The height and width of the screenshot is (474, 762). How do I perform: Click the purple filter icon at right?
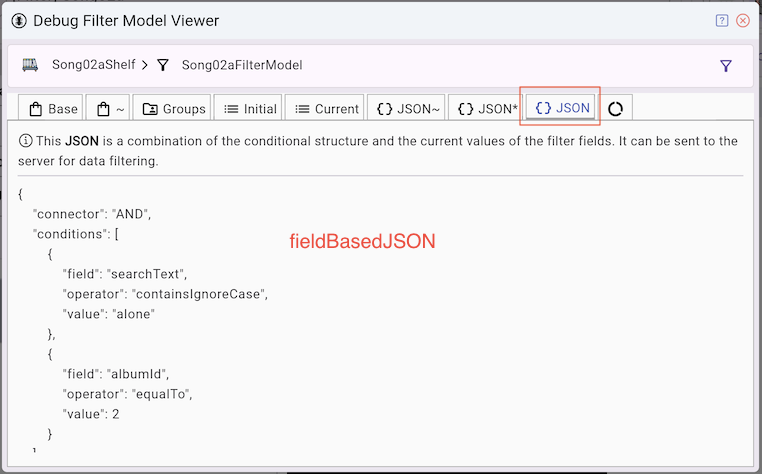click(x=726, y=66)
